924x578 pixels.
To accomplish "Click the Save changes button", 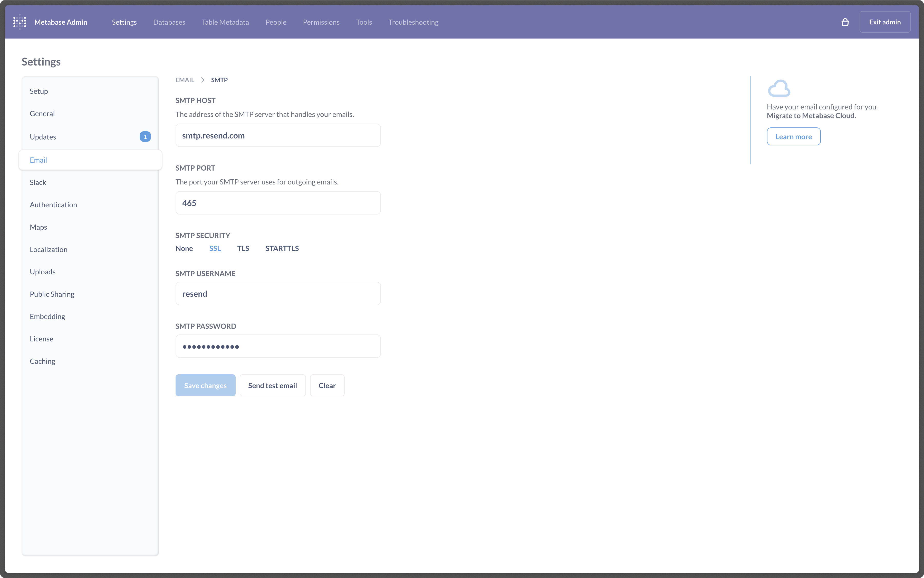I will coord(205,385).
